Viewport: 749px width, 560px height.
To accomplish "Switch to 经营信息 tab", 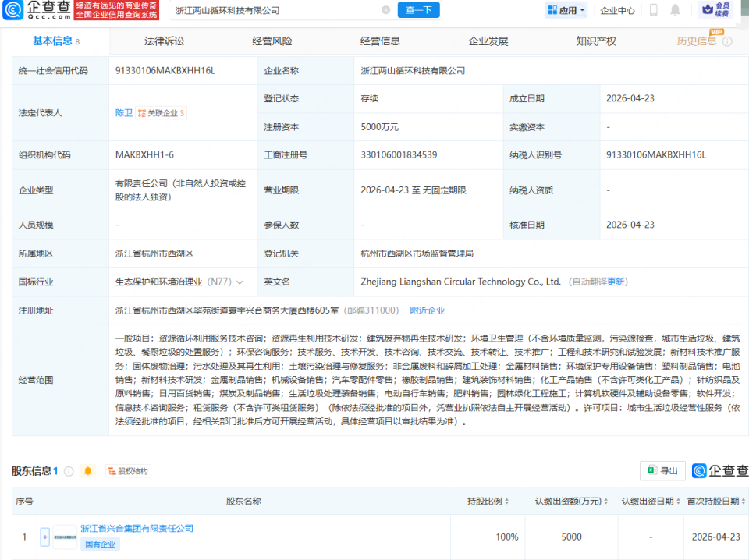I will [x=380, y=41].
